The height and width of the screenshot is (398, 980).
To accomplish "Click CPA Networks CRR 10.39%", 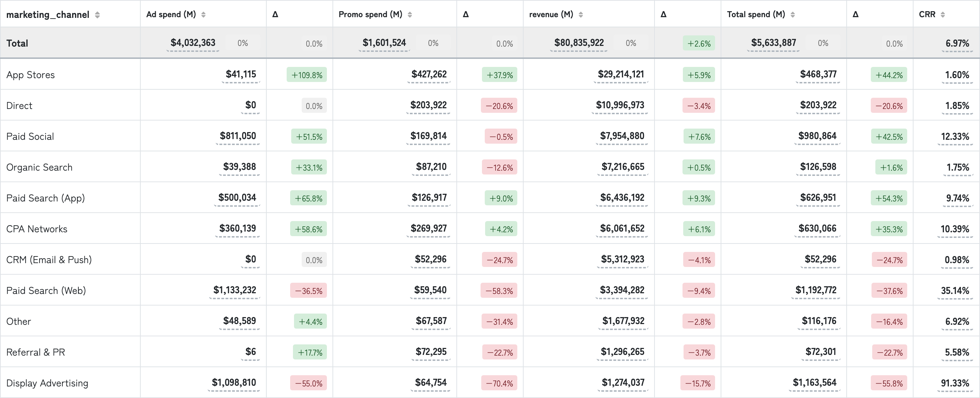I will coord(955,229).
